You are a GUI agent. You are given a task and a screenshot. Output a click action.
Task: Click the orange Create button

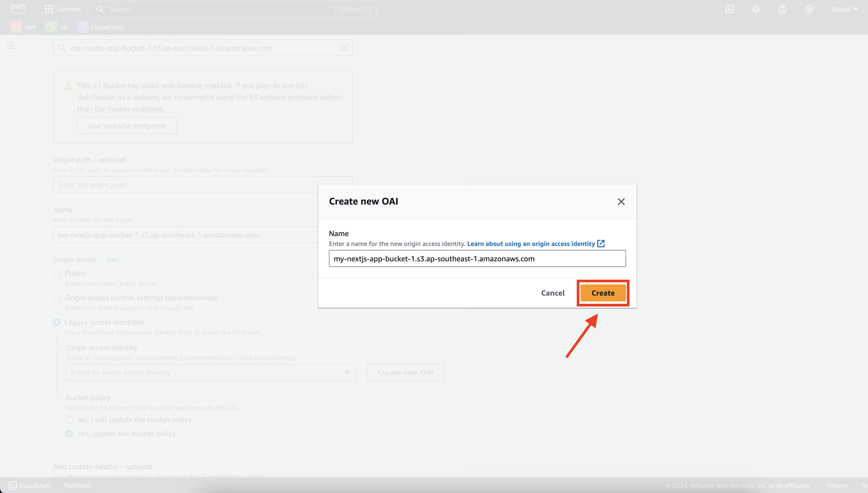(603, 293)
